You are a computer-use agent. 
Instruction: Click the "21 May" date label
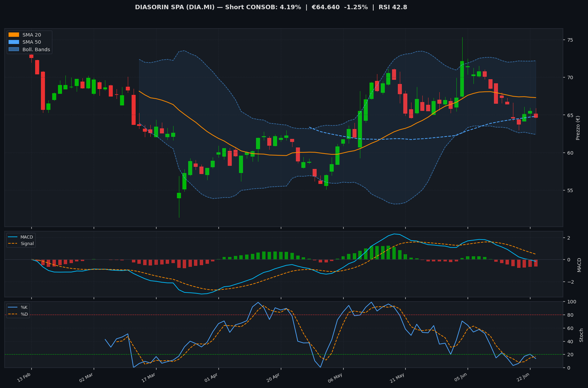(397, 378)
